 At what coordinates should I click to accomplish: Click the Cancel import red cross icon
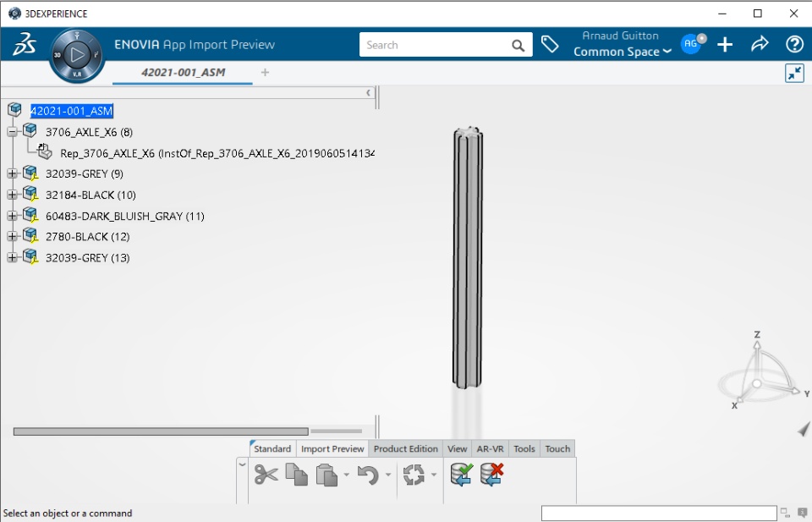click(491, 475)
